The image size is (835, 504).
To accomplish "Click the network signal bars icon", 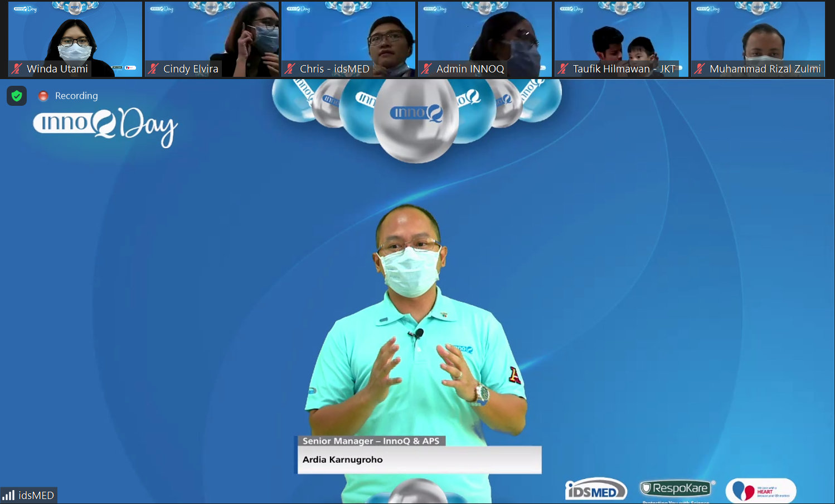I will click(x=9, y=495).
